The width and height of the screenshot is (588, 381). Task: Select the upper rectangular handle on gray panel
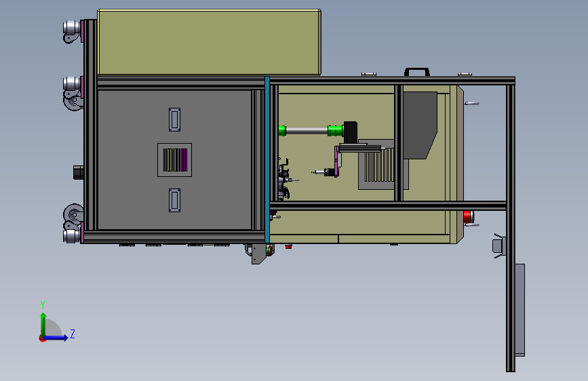[174, 119]
